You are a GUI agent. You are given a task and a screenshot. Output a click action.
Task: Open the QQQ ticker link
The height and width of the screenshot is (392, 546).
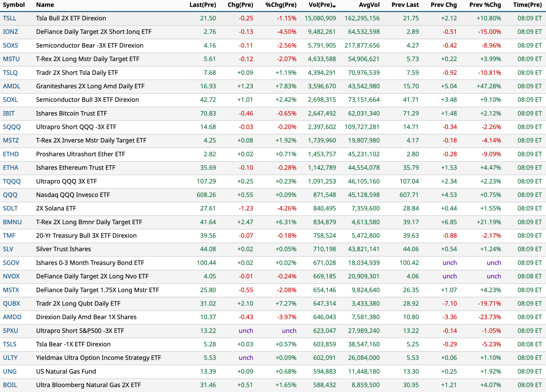point(10,195)
